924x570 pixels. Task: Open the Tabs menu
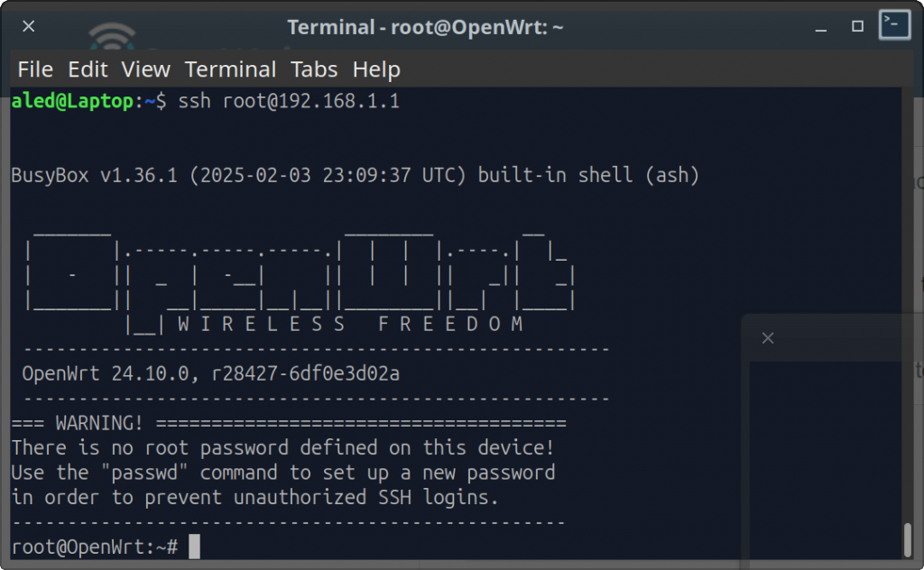314,69
